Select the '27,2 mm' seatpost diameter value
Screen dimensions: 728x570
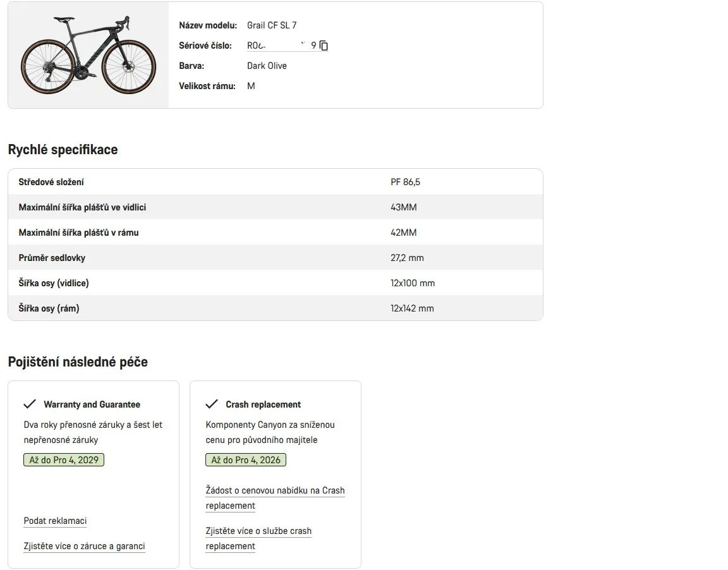click(x=407, y=258)
